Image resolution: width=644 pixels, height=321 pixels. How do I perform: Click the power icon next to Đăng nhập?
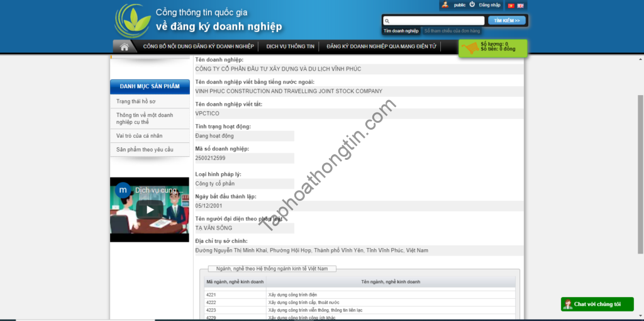[x=472, y=4]
